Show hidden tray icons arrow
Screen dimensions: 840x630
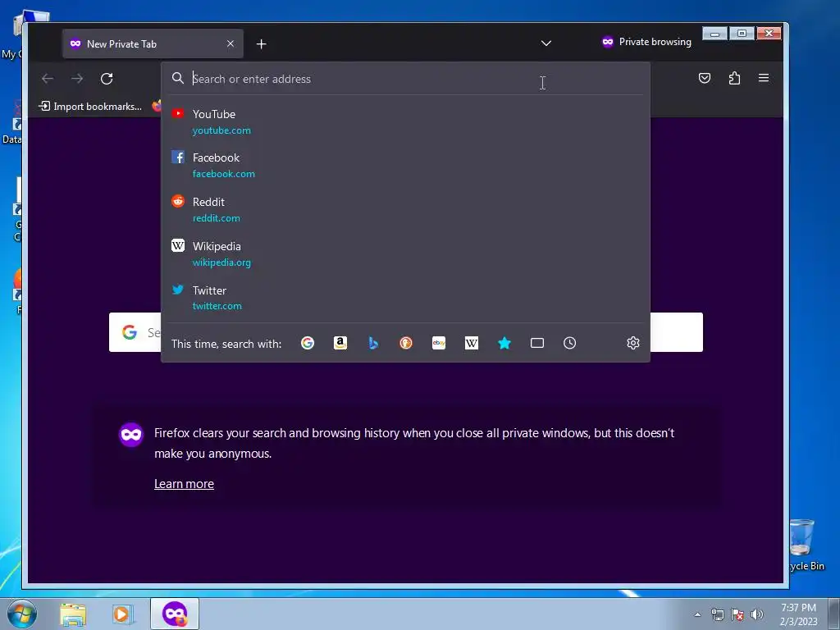click(697, 614)
